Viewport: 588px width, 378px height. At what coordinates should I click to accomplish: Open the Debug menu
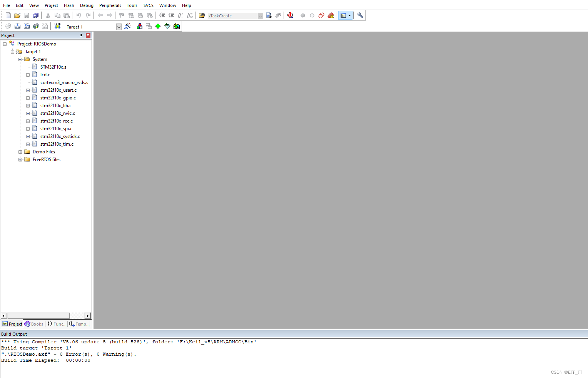(87, 5)
